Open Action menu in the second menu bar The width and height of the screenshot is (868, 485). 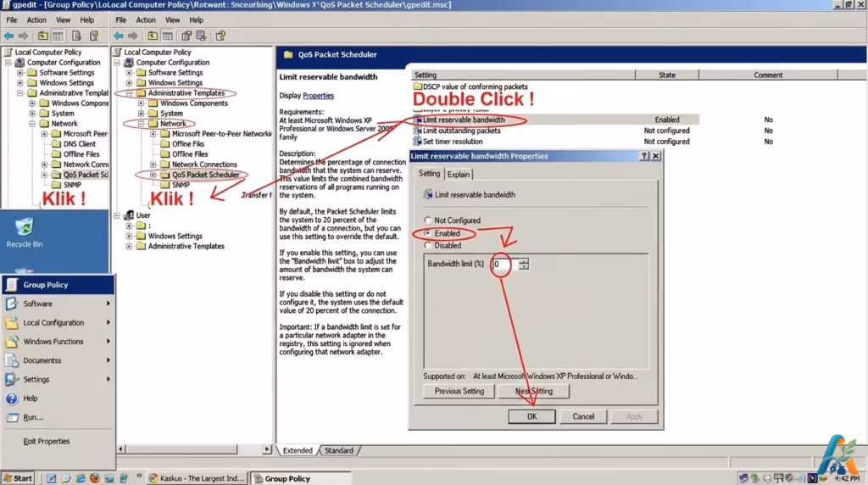point(146,20)
